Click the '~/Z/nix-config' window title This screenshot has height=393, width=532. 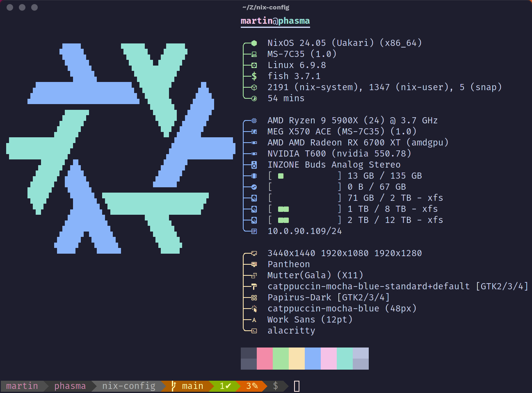266,7
